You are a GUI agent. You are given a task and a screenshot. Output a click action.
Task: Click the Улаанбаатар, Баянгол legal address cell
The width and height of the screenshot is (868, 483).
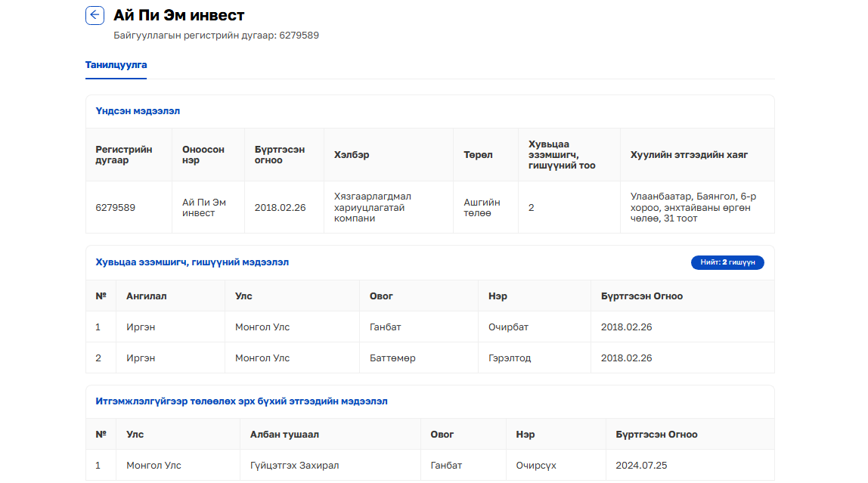pos(693,207)
